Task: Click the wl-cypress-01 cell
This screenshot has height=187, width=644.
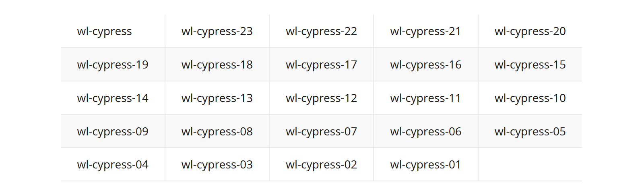Action: [425, 165]
